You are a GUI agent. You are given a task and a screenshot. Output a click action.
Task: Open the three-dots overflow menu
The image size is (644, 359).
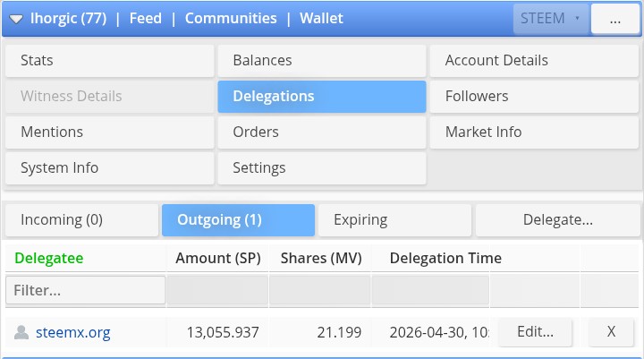tap(614, 19)
